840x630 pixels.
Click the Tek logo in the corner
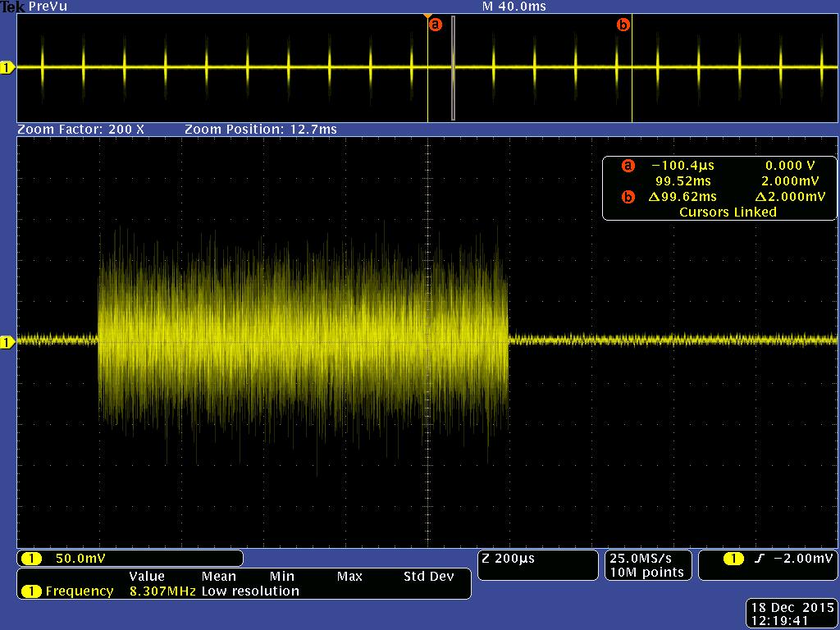pos(13,7)
